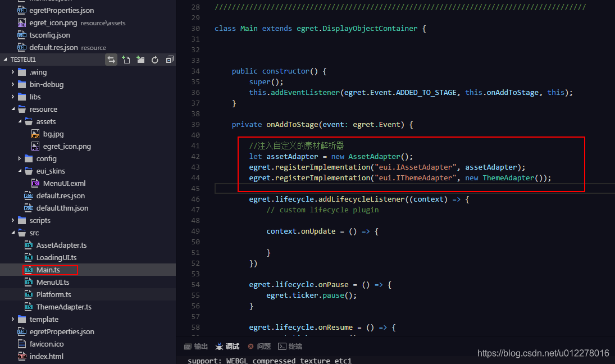Open the CSDN blog link
This screenshot has height=364, width=615.
543,353
